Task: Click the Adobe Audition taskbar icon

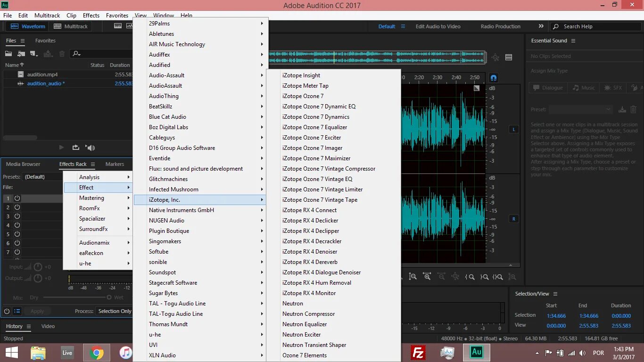Action: click(476, 352)
